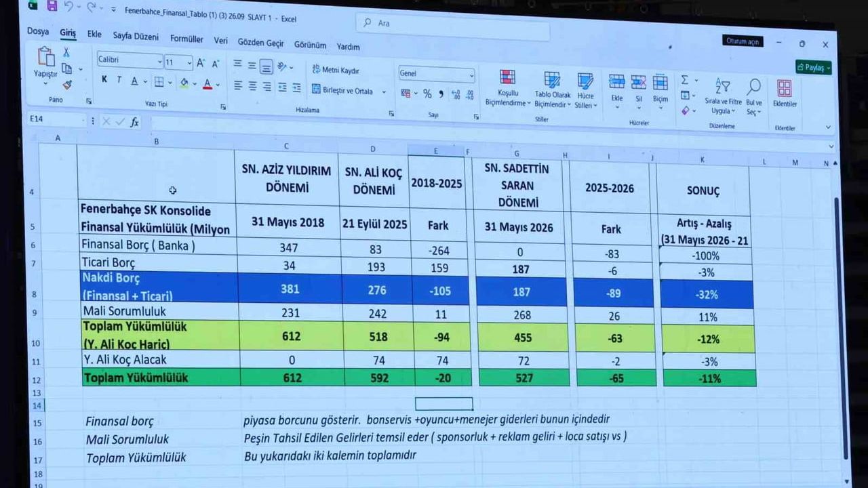Image resolution: width=868 pixels, height=488 pixels.
Task: Click the Eklentiler add-ins icon
Action: pos(785,88)
